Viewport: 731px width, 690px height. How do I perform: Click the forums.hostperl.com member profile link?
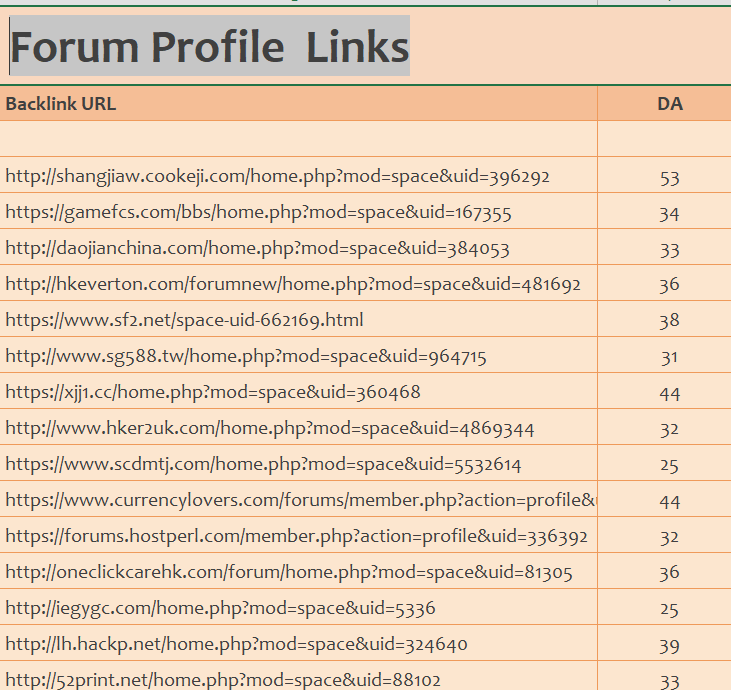[x=296, y=537]
